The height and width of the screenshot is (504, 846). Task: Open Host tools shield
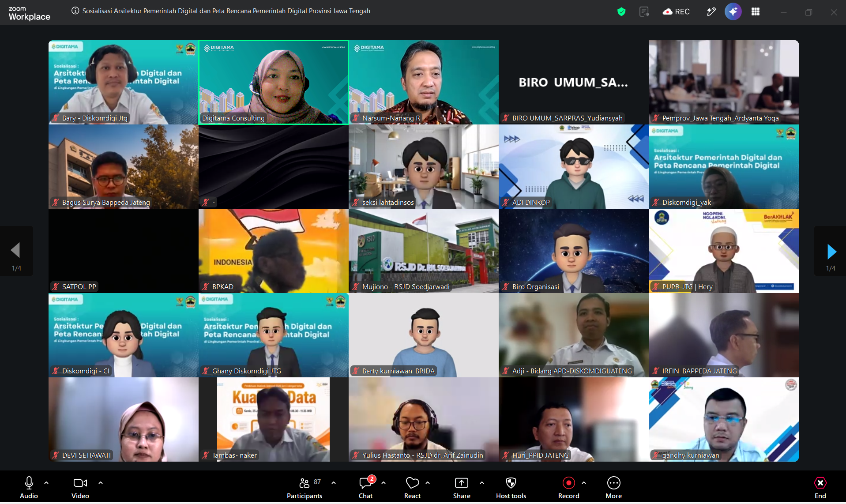click(511, 488)
